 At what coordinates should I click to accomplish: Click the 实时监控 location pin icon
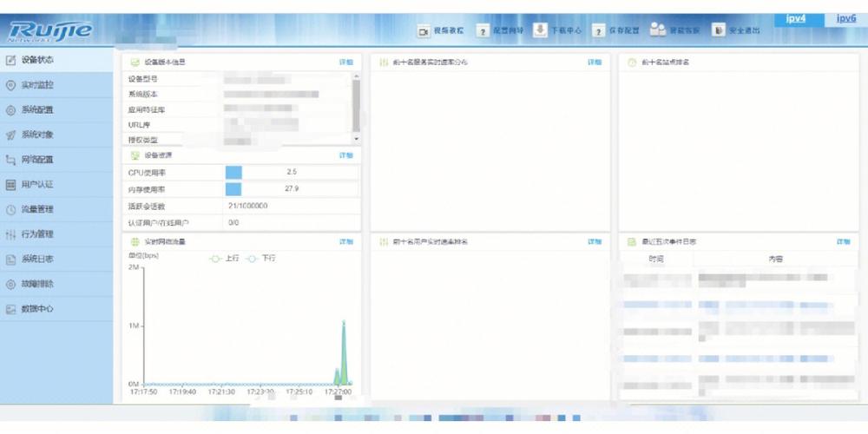[10, 85]
